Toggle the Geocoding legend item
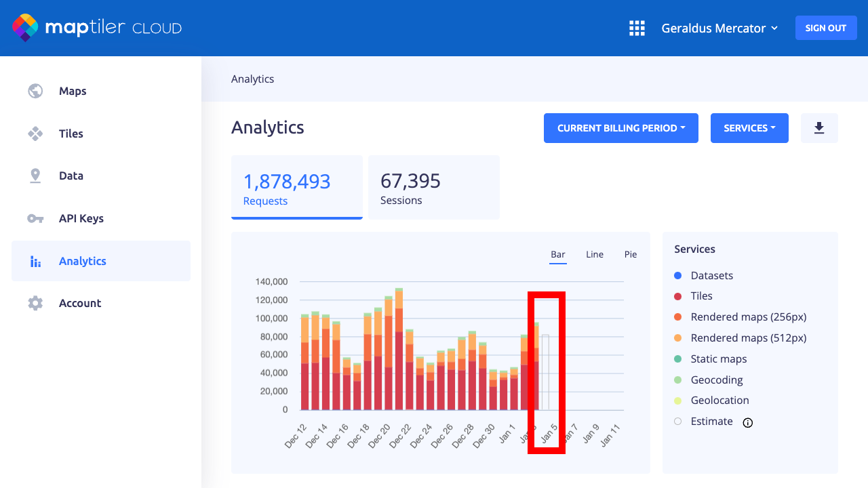 click(716, 380)
